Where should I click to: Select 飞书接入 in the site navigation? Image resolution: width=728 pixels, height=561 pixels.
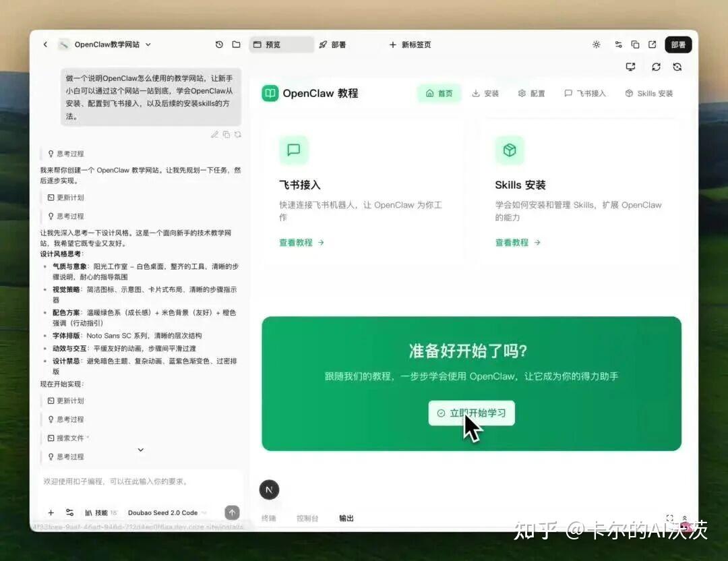585,93
